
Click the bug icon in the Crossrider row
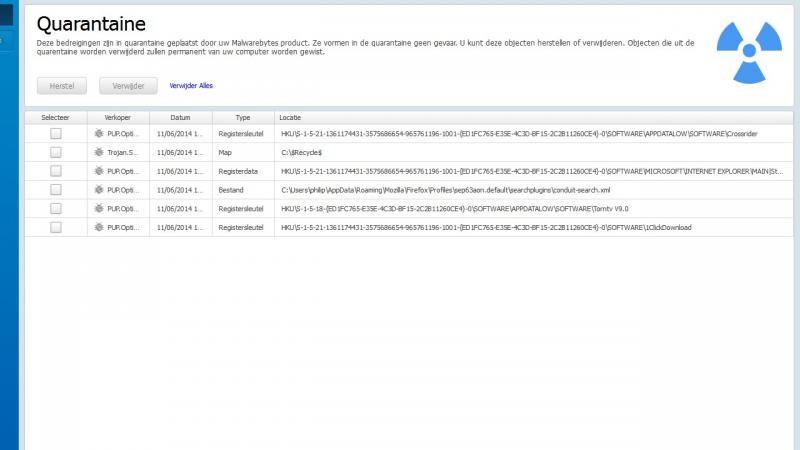coord(99,134)
